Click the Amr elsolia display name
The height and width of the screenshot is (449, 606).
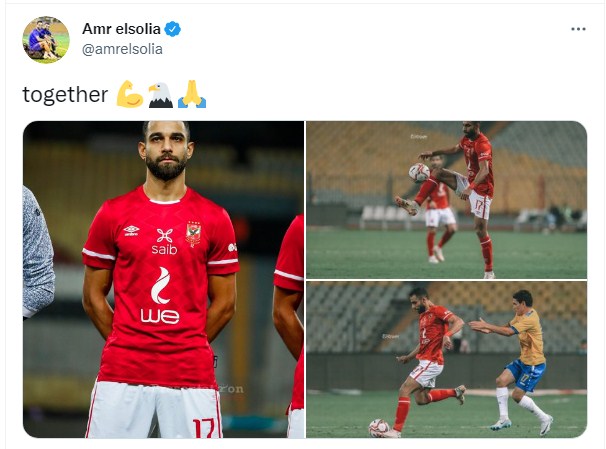pyautogui.click(x=121, y=29)
